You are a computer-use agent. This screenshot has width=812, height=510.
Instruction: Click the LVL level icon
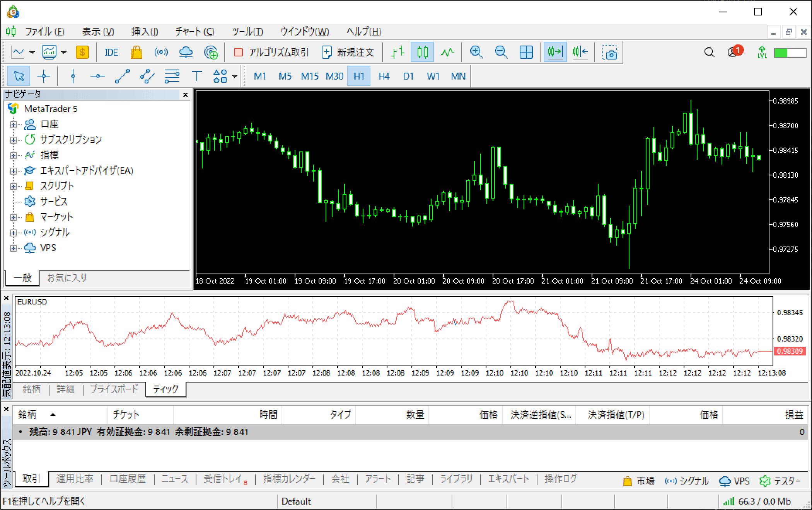[x=762, y=52]
